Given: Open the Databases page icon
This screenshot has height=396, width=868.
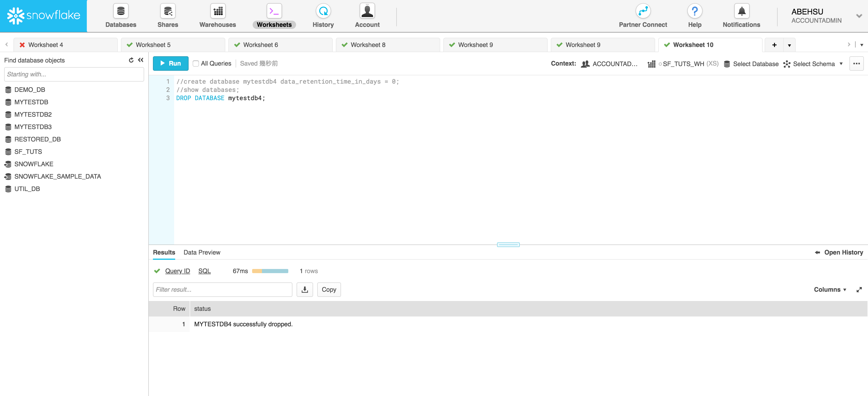Looking at the screenshot, I should (x=121, y=11).
